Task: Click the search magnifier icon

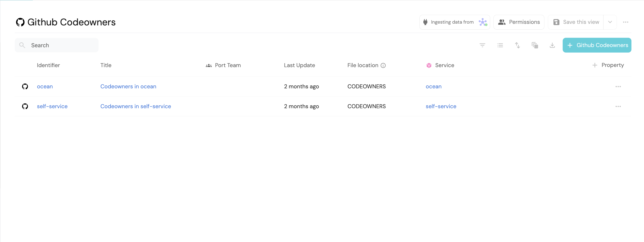Action: [22, 45]
